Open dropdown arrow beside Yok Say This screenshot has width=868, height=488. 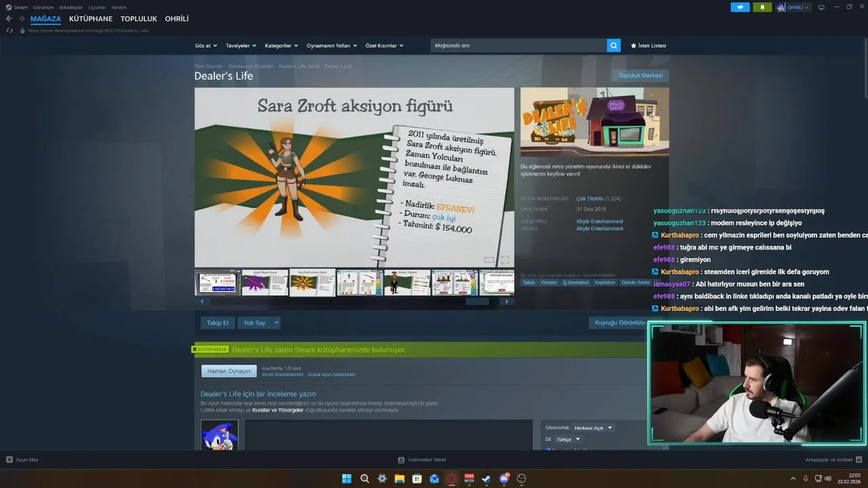(276, 323)
